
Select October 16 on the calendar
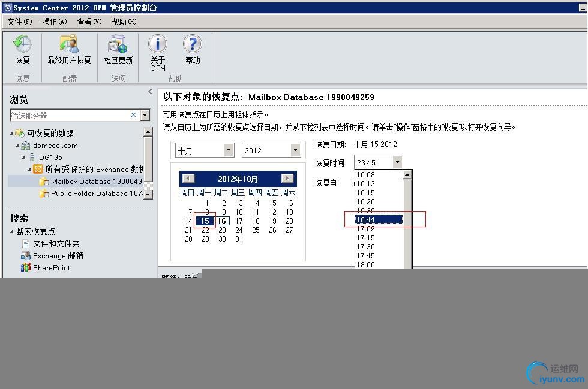222,221
